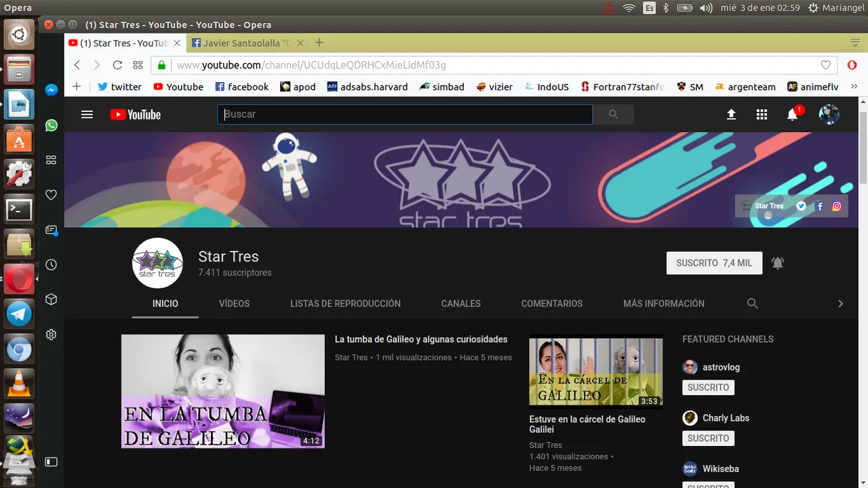Go forward with browser forward arrow
Viewport: 868px width, 488px height.
(97, 65)
